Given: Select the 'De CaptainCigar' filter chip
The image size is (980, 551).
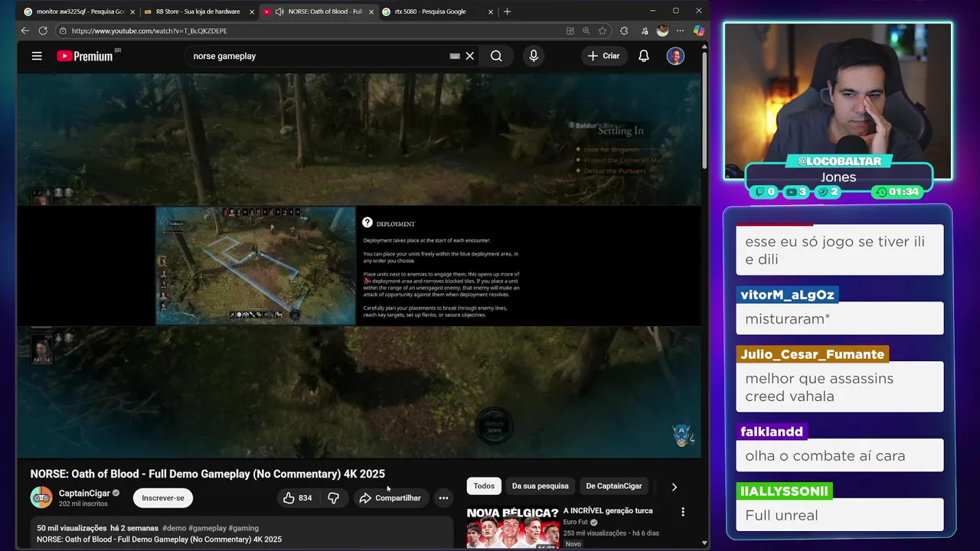Looking at the screenshot, I should pyautogui.click(x=614, y=486).
